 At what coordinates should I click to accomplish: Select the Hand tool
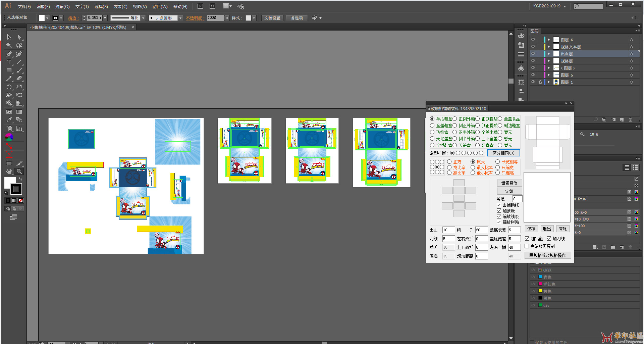pos(9,171)
